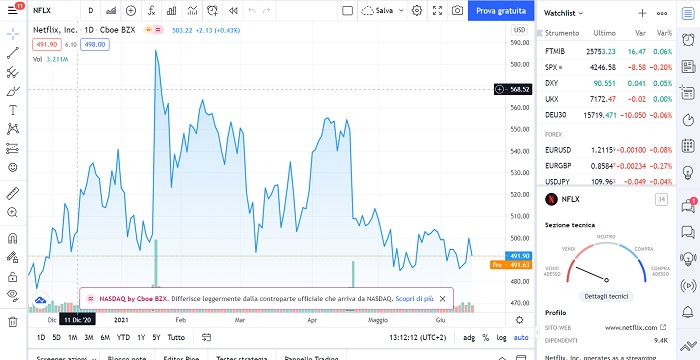This screenshot has width=700, height=360.
Task: Open watchlist more options menu
Action: point(662,13)
